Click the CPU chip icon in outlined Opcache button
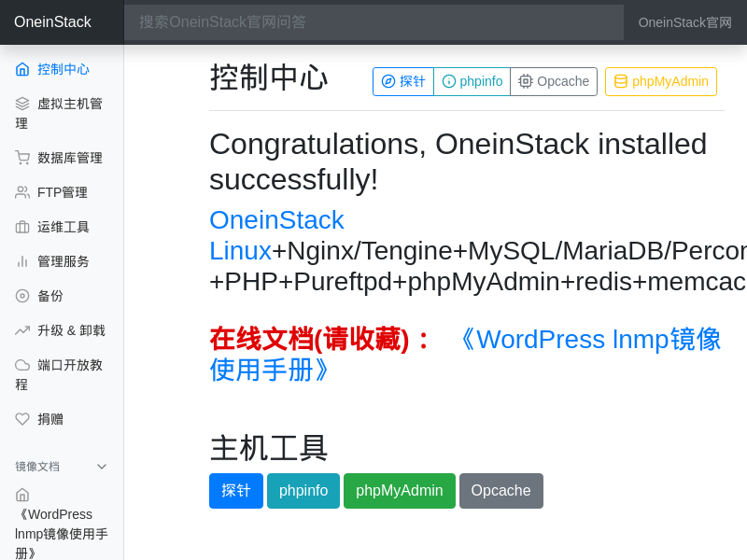The image size is (747, 560). pos(526,81)
